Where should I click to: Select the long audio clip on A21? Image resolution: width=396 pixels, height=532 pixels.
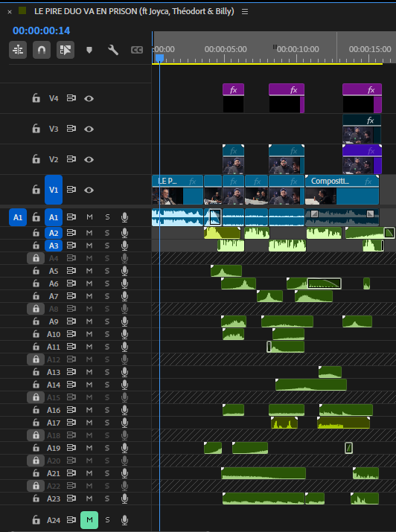(264, 473)
